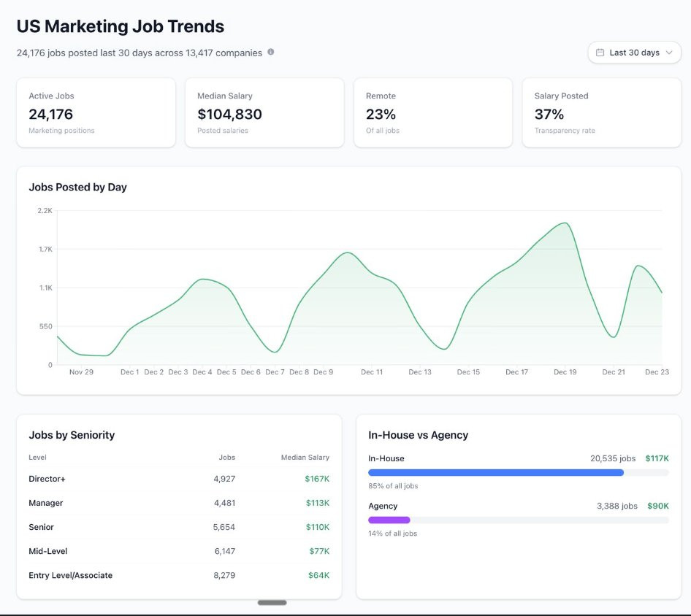Click the Level column header
This screenshot has width=691, height=616.
point(37,458)
